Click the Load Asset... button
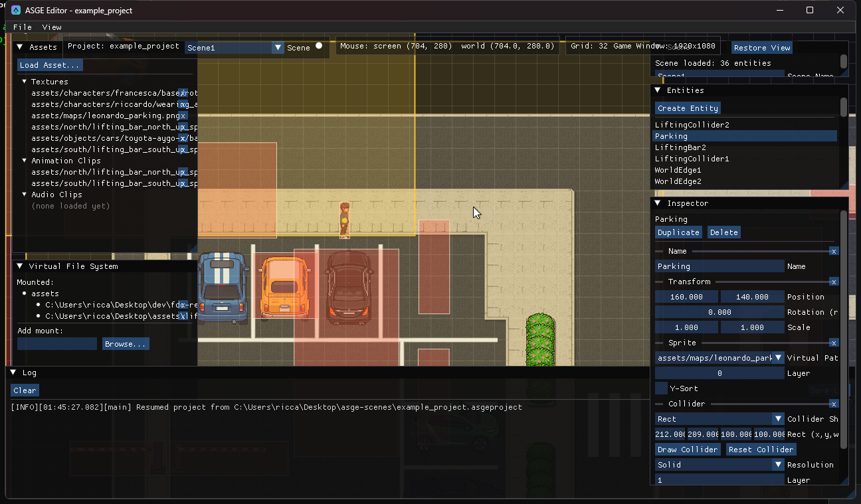Viewport: 861px width, 504px height. point(50,65)
